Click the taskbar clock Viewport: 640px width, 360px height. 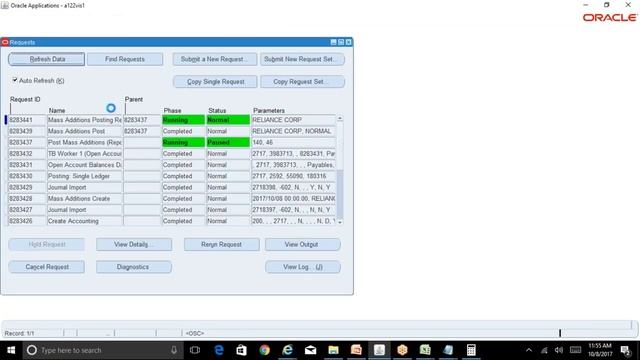[x=600, y=350]
